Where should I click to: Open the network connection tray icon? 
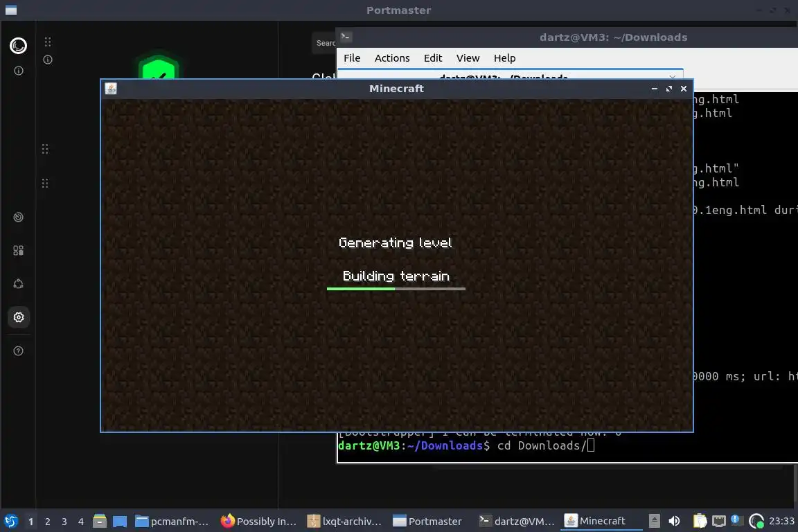[x=718, y=521]
